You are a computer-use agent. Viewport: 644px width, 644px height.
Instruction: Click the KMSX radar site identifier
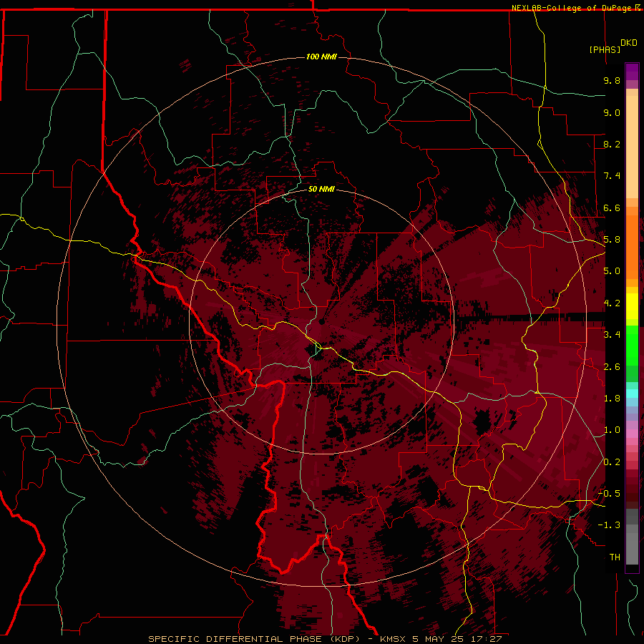[394, 639]
